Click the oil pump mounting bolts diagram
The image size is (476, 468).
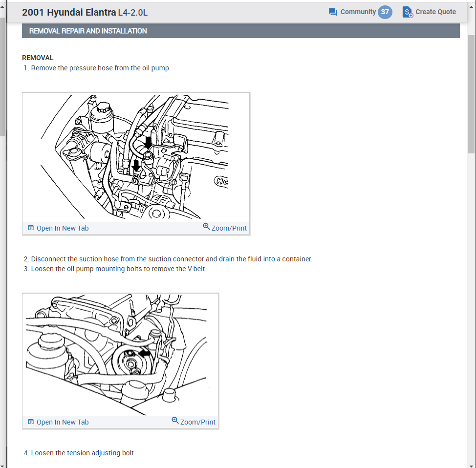point(120,355)
